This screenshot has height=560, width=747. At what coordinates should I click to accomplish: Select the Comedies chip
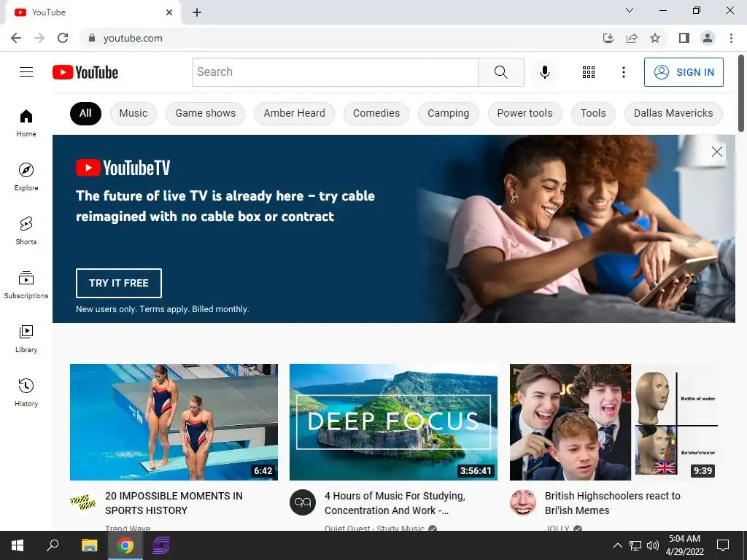(376, 113)
